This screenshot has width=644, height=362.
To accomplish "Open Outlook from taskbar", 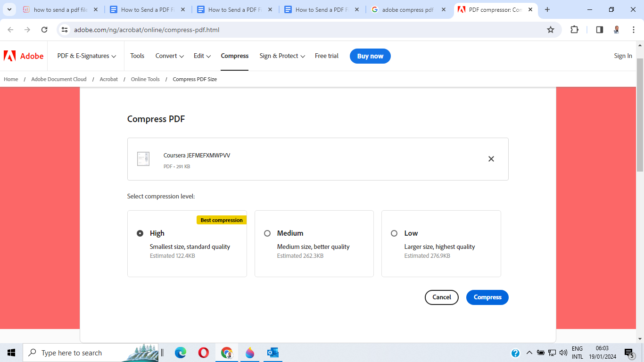I will pyautogui.click(x=273, y=353).
